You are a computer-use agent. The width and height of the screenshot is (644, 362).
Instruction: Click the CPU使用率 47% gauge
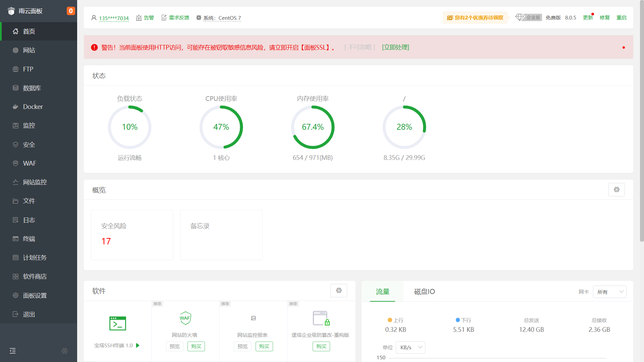click(x=221, y=127)
